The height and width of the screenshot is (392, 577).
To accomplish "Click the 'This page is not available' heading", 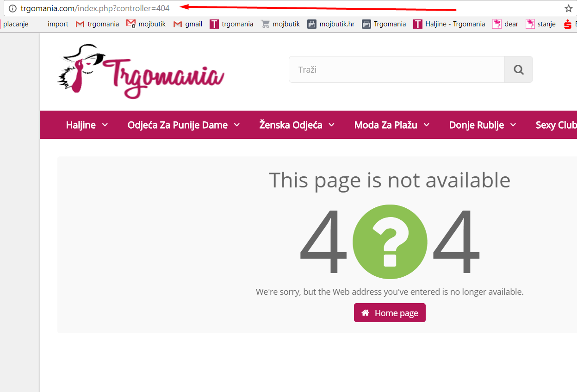I will (x=390, y=180).
